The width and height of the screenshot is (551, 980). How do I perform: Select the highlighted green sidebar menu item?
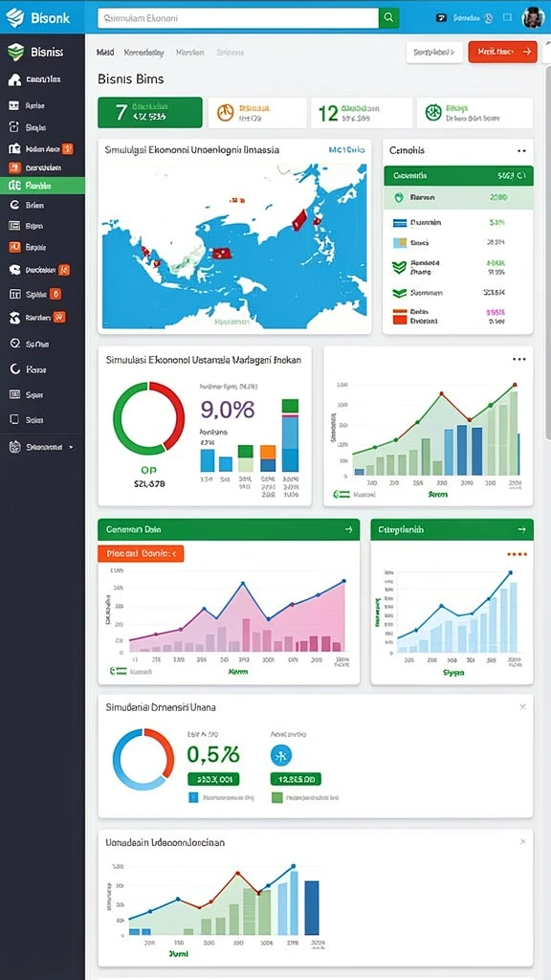tap(42, 186)
